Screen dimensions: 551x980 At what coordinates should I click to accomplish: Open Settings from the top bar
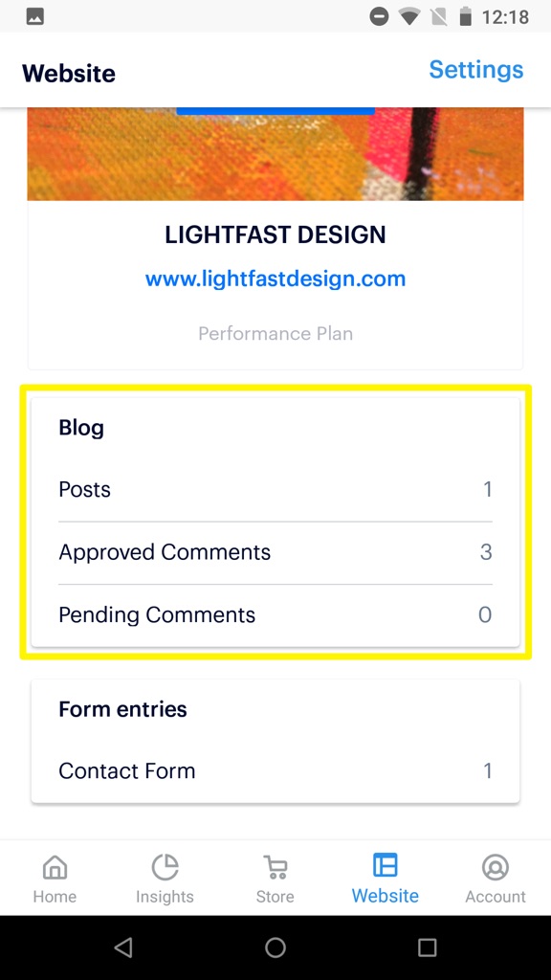(x=475, y=70)
